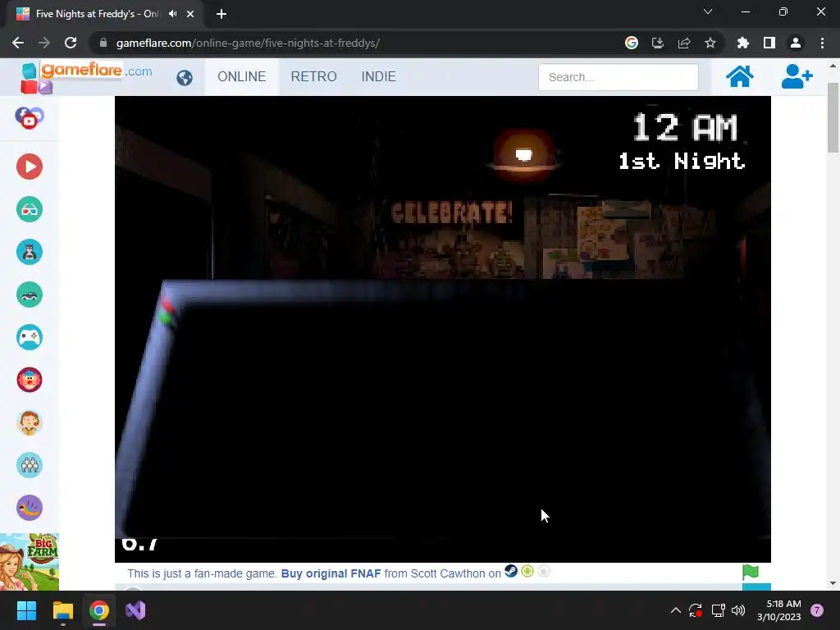Open tab search dropdown chevron

click(708, 11)
